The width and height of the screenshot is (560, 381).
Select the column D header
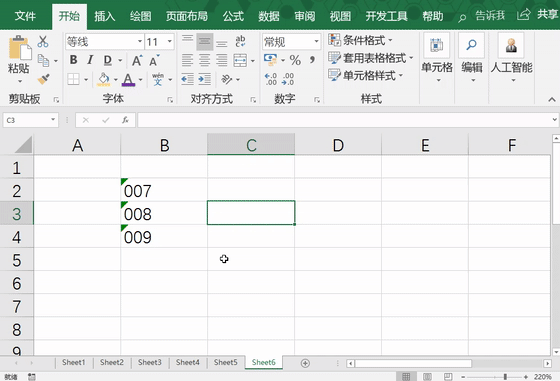click(x=338, y=145)
